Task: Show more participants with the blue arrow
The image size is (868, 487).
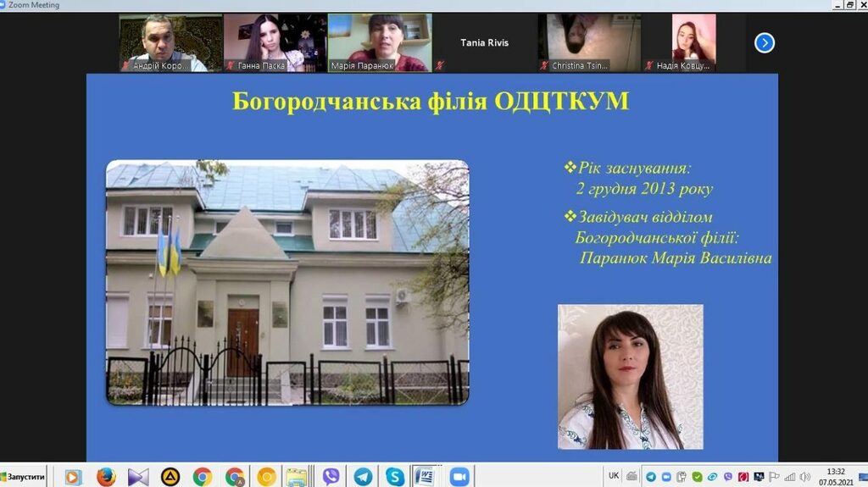Action: coord(764,42)
